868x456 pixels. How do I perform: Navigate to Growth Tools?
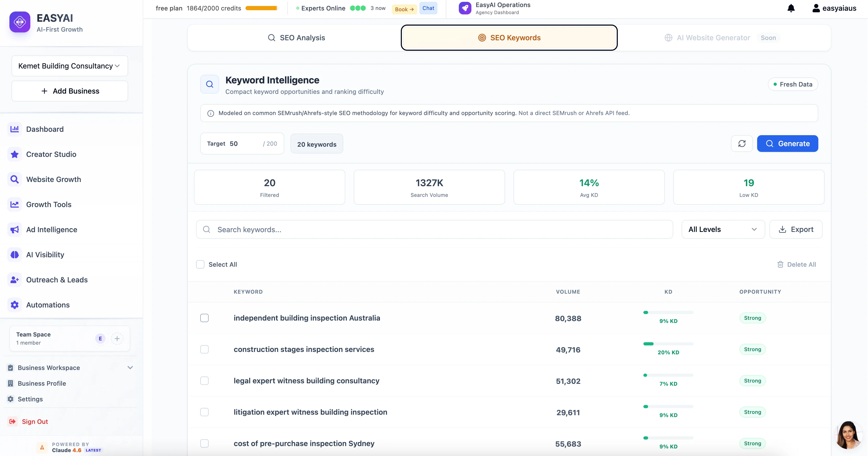[x=49, y=204]
